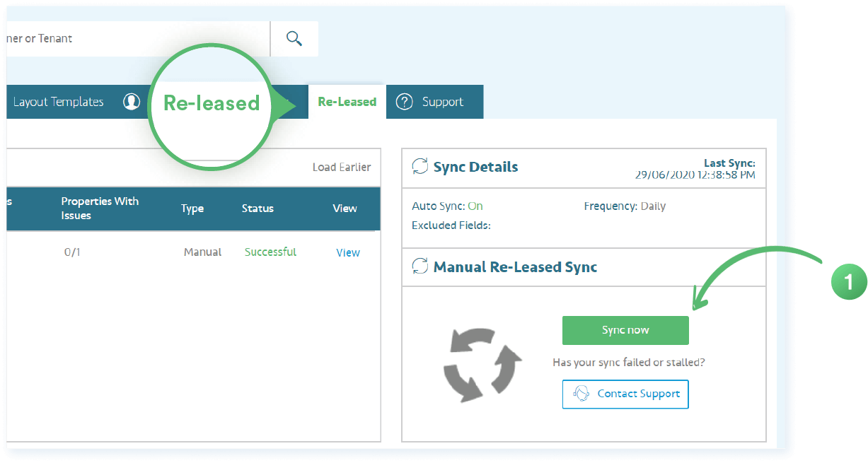Screen dimensions: 868x463
Task: Click the Last Sync timestamp
Action: 695,175
